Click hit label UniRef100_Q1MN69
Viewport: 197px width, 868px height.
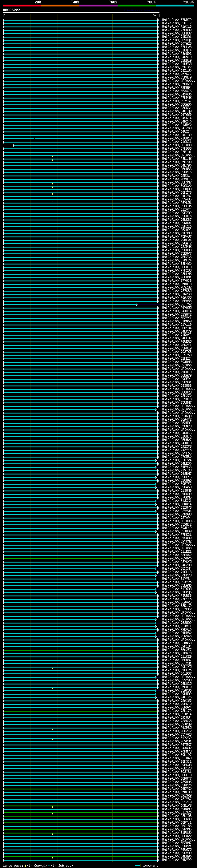pos(177,321)
